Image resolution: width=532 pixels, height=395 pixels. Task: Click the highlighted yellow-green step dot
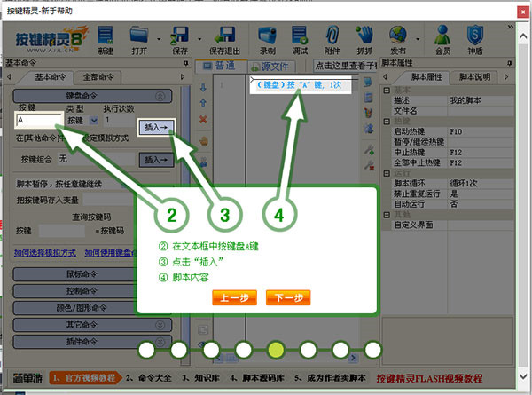tap(276, 350)
